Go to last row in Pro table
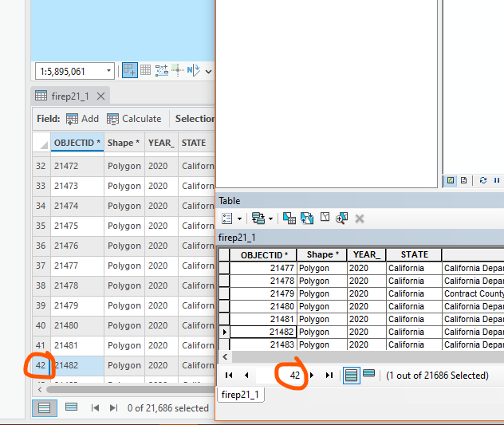 pyautogui.click(x=113, y=408)
